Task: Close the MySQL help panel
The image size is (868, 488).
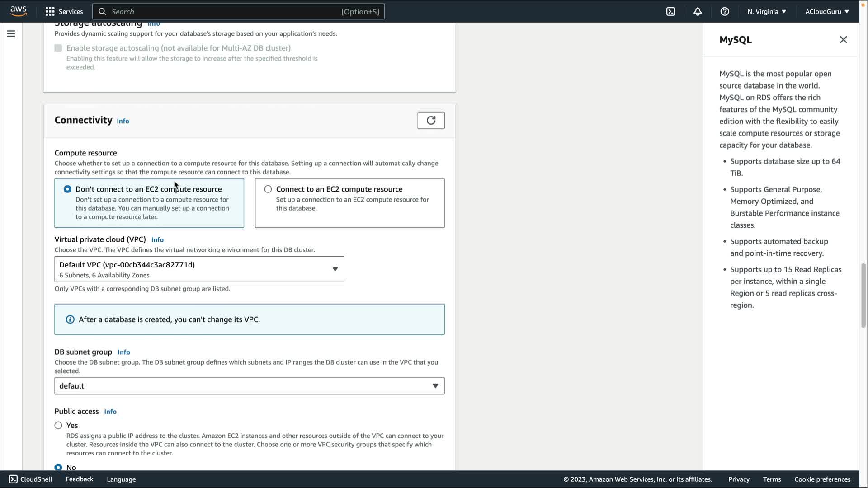Action: point(843,40)
